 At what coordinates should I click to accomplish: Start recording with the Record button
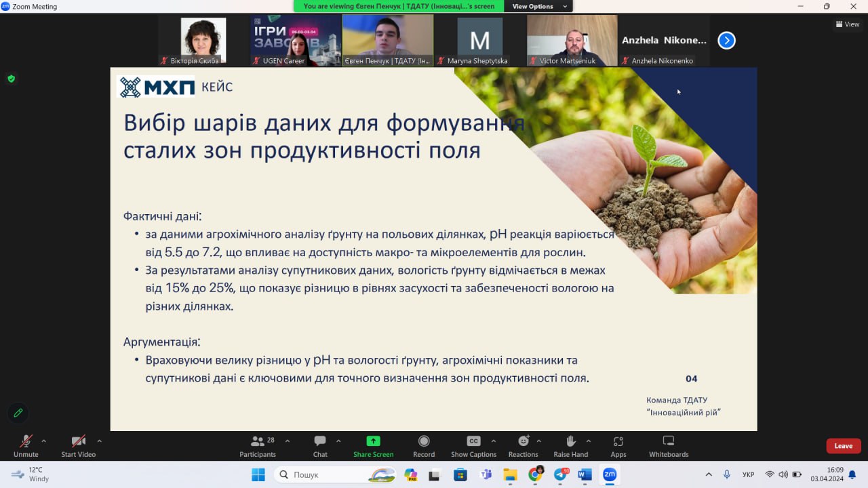click(x=424, y=446)
